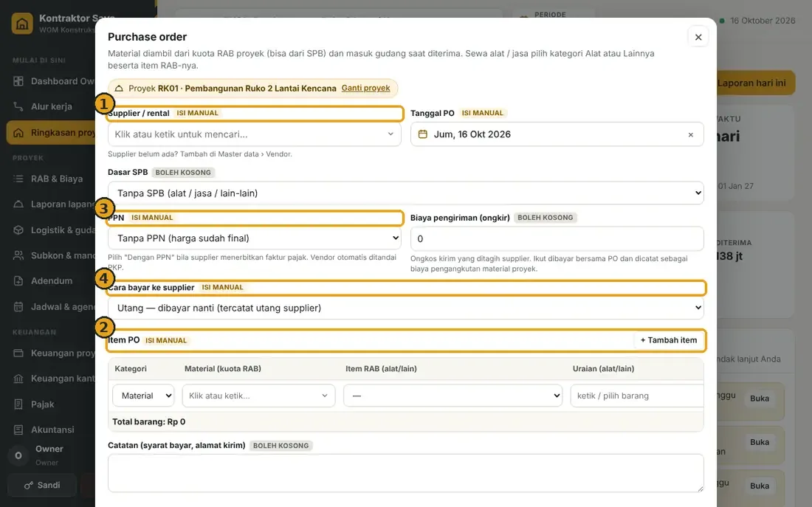
Task: Click the Laporan hari ini button
Action: 751,83
